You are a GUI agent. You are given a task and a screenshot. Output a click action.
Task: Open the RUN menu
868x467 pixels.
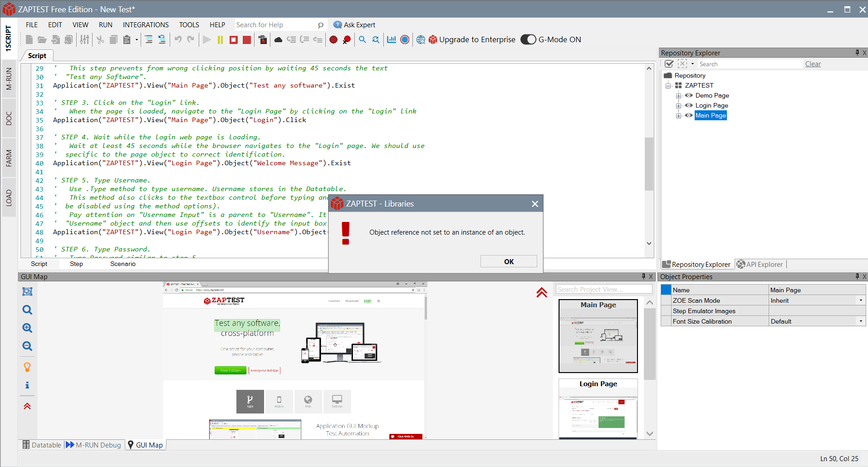point(106,25)
